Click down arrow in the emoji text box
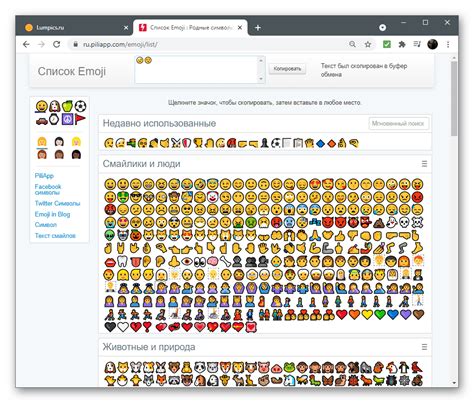This screenshot has width=474, height=403. [261, 79]
